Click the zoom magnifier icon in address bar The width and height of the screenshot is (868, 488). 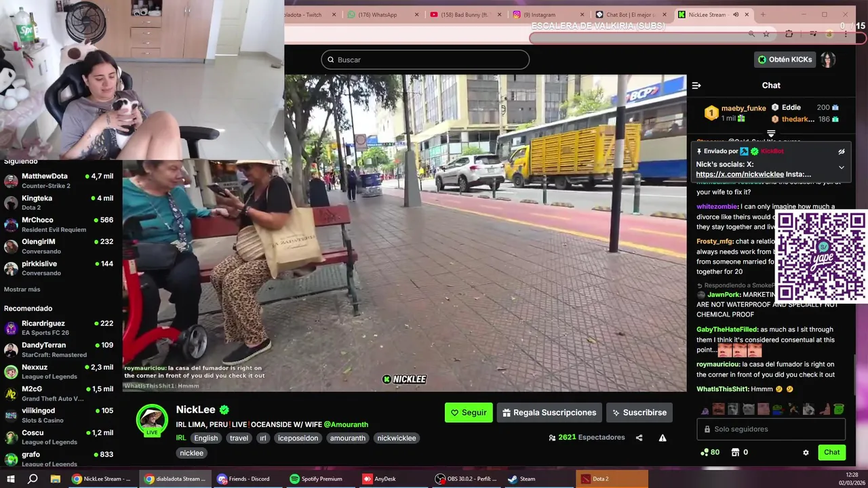[x=751, y=34]
